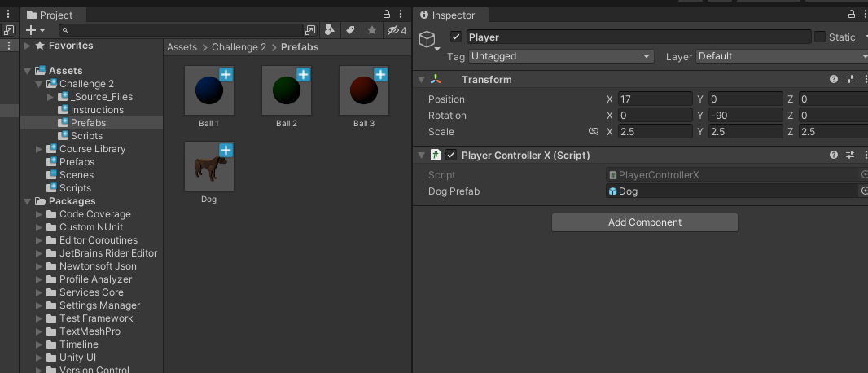The image size is (868, 373).
Task: Open the Project panel kebab menu
Action: tap(401, 15)
